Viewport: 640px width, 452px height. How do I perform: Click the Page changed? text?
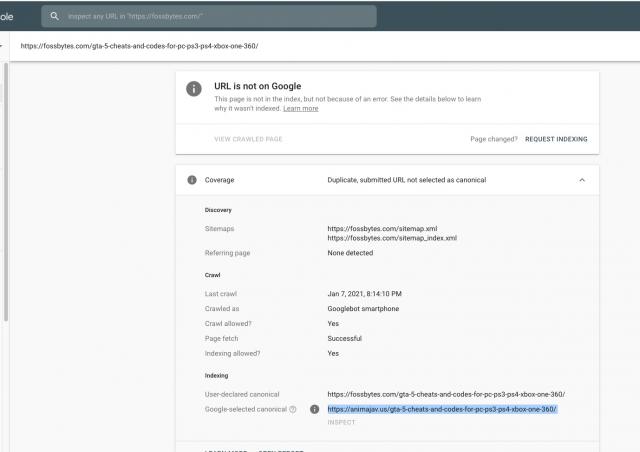[x=494, y=139]
